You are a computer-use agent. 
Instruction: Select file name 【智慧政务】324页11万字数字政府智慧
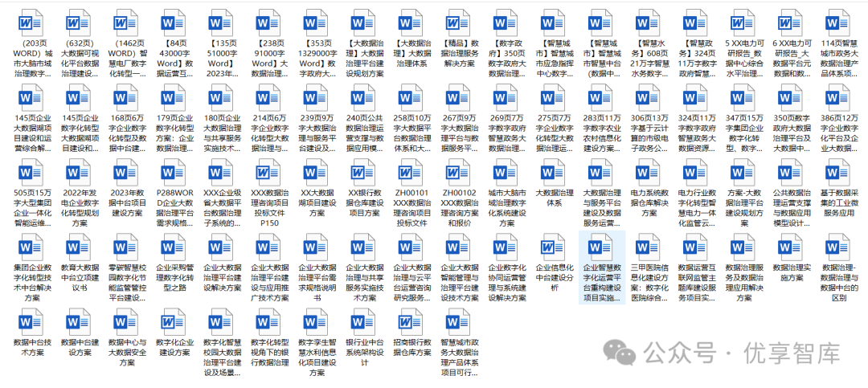coord(696,59)
